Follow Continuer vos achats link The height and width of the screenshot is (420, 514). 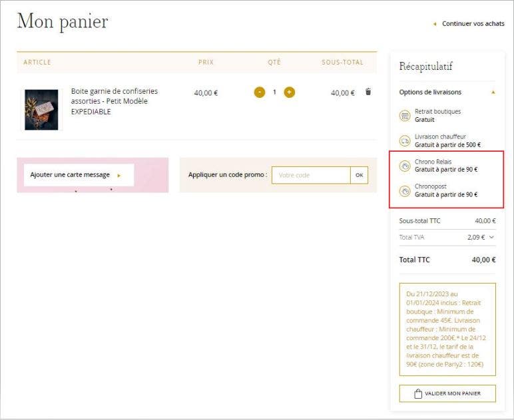pos(473,23)
